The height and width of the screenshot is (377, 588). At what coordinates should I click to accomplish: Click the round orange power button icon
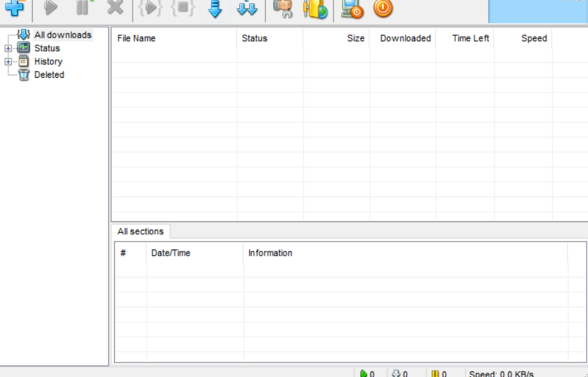tap(383, 8)
